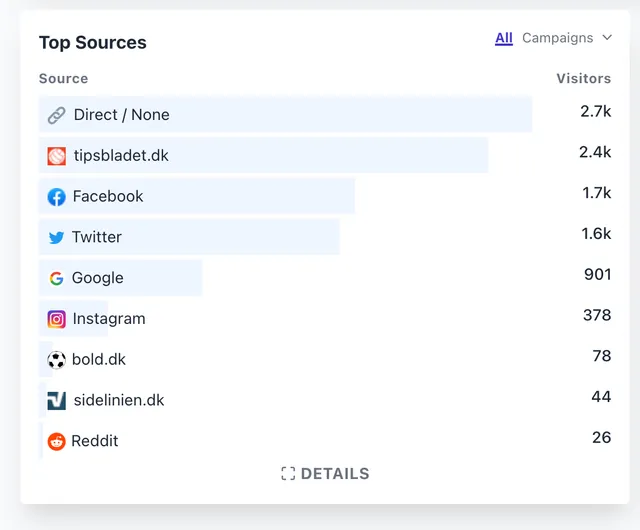The height and width of the screenshot is (530, 640).
Task: Click the Direct / None link icon
Action: (57, 115)
